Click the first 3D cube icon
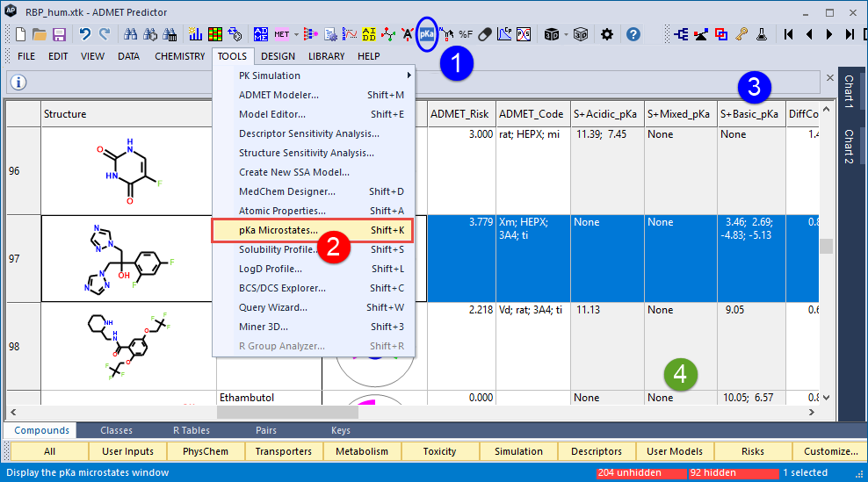Image resolution: width=868 pixels, height=482 pixels. [x=552, y=34]
